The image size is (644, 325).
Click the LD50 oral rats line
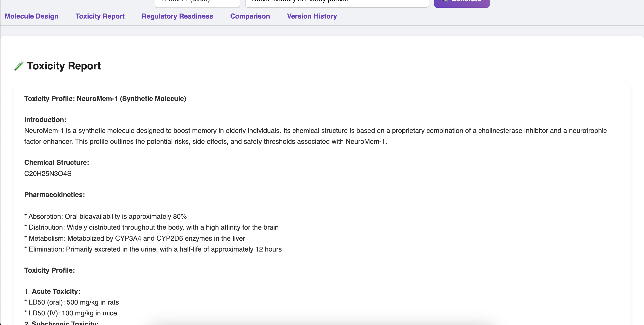click(72, 302)
